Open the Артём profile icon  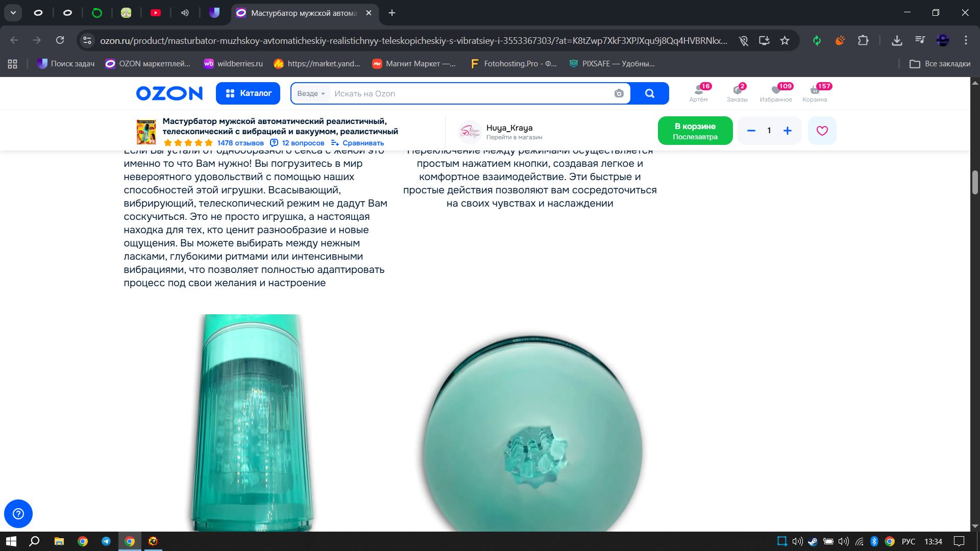tap(698, 93)
